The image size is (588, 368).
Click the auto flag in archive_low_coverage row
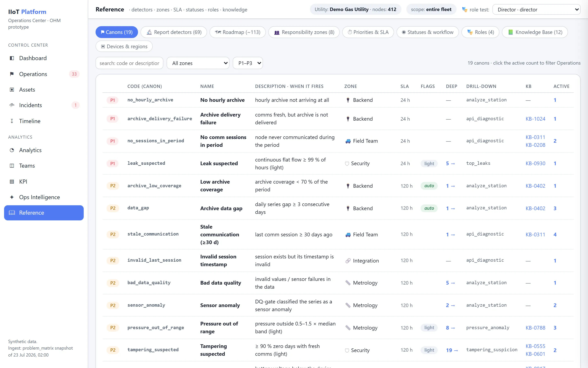pyautogui.click(x=429, y=186)
